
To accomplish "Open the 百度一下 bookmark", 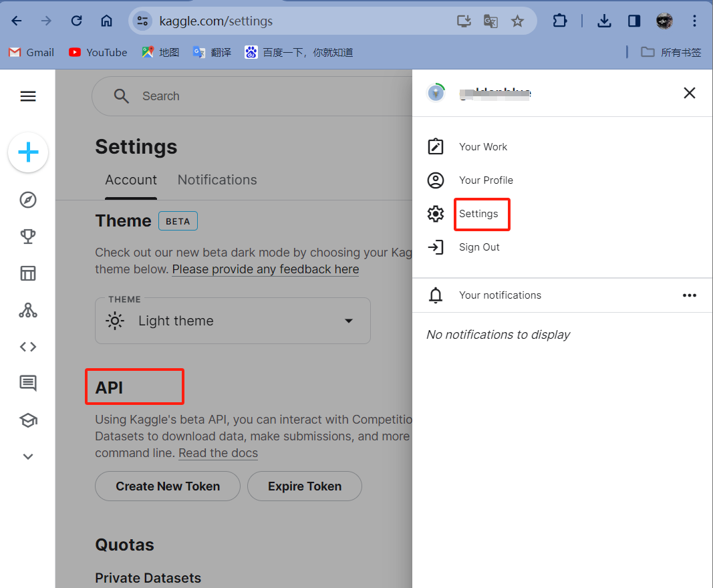I will [x=299, y=53].
